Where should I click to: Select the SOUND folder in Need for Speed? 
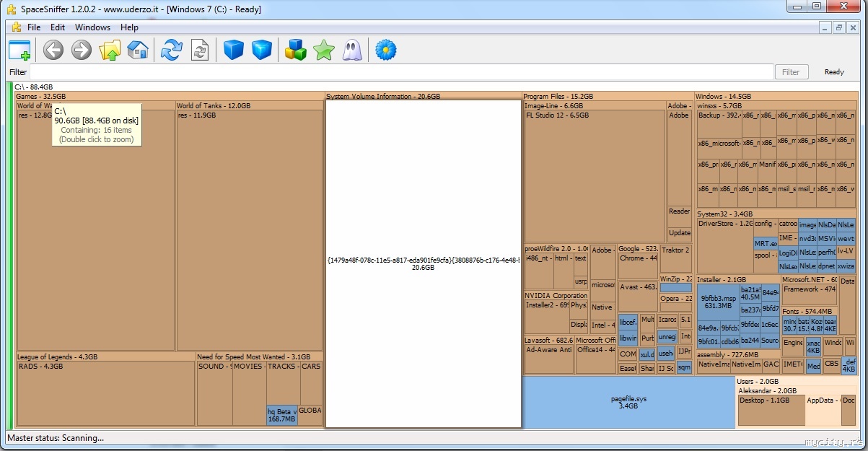click(214, 394)
